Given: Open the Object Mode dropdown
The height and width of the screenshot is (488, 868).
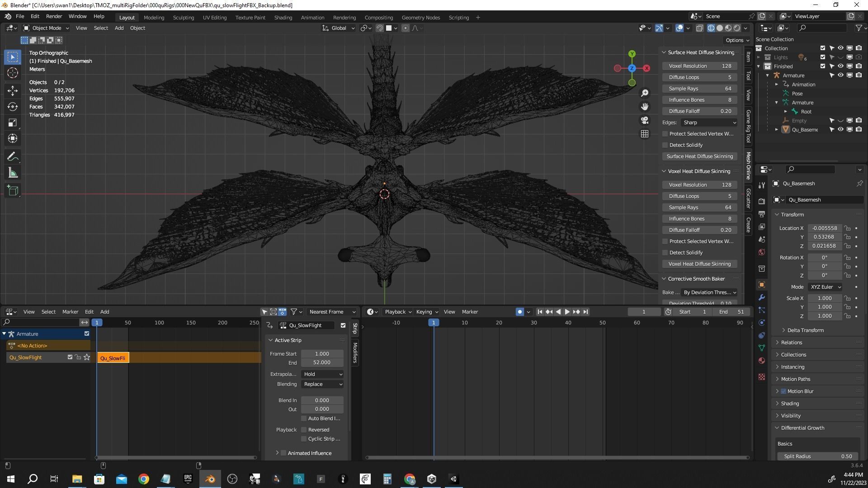Looking at the screenshot, I should click(46, 28).
